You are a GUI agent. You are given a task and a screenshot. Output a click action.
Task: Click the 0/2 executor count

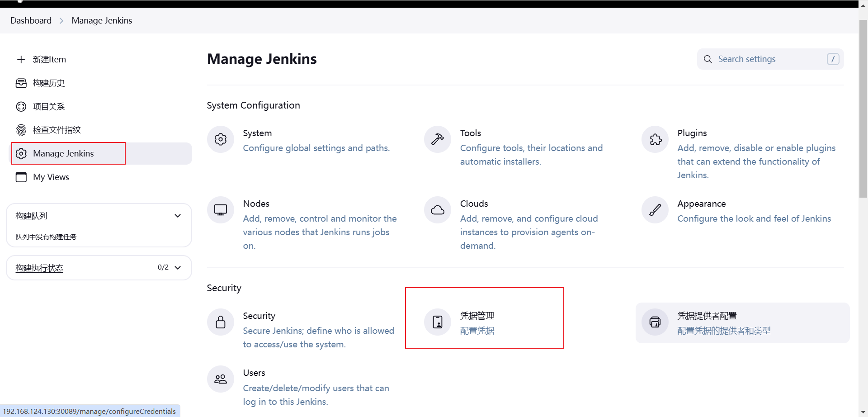[x=163, y=267]
